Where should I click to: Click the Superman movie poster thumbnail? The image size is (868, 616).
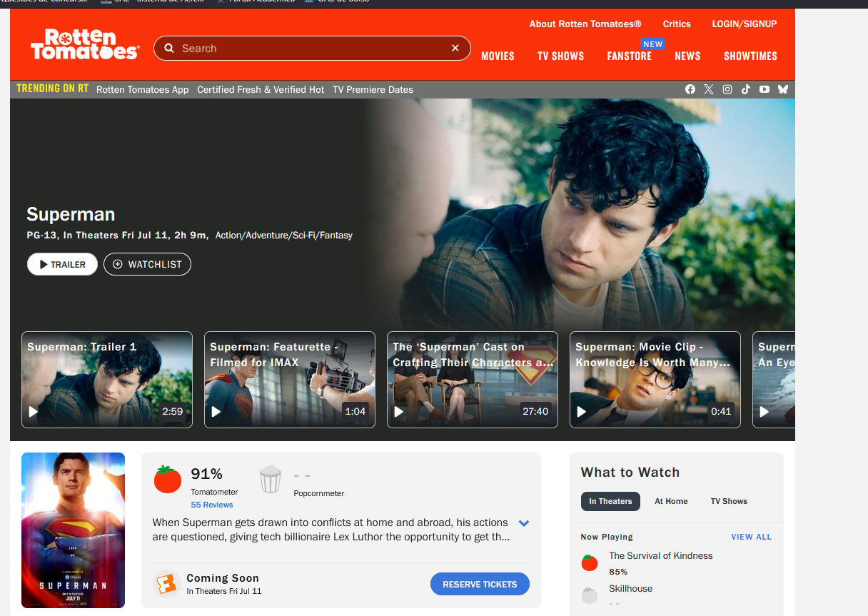[73, 530]
